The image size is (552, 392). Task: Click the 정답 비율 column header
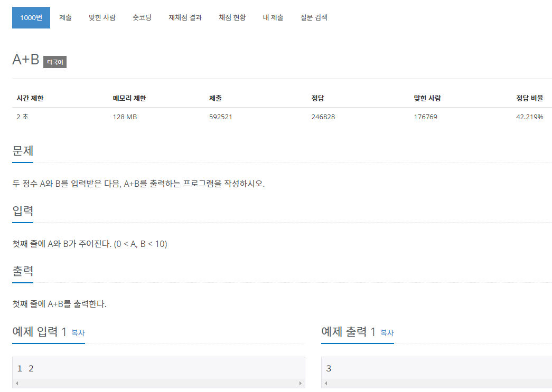[529, 99]
